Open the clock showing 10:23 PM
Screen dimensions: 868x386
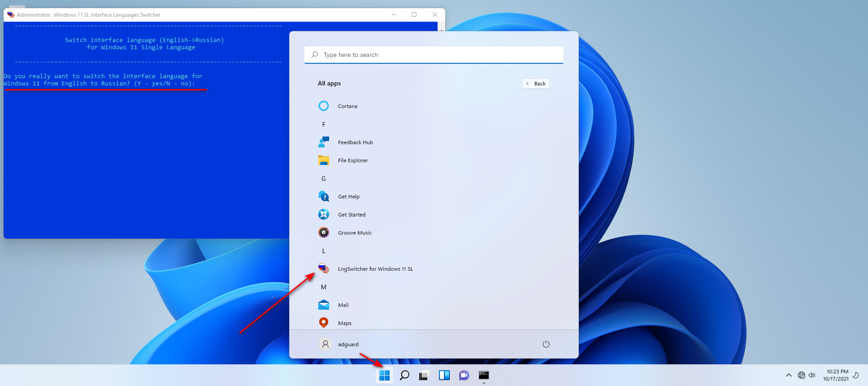pos(836,375)
